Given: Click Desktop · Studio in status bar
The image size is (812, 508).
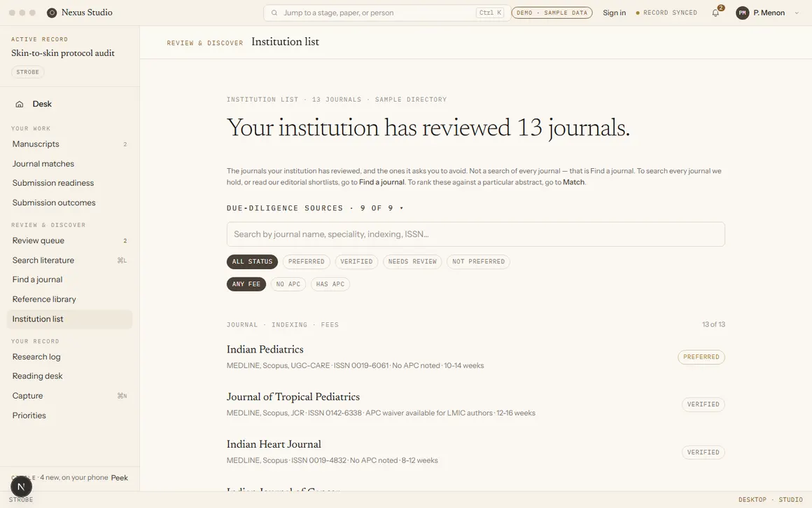Looking at the screenshot, I should 770,500.
